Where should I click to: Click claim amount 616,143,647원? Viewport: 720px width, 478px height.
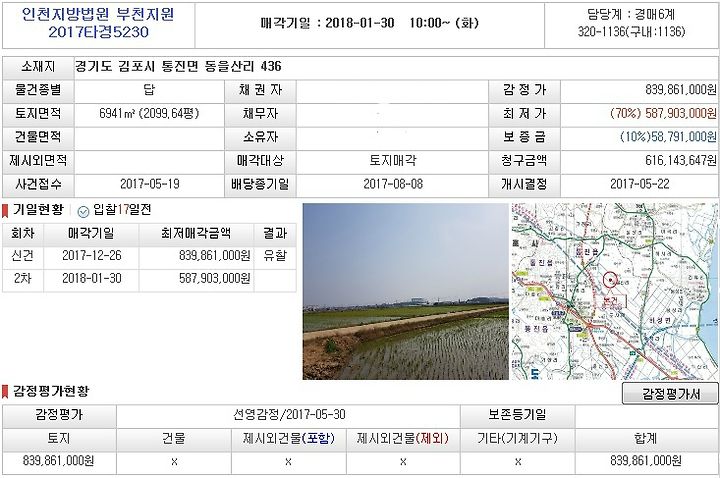681,160
